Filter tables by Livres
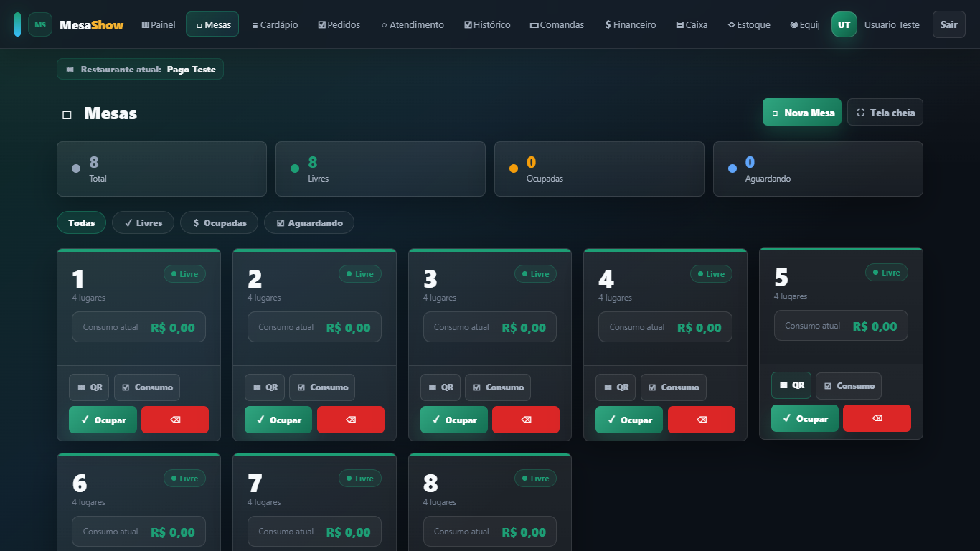The height and width of the screenshot is (551, 980). [143, 222]
